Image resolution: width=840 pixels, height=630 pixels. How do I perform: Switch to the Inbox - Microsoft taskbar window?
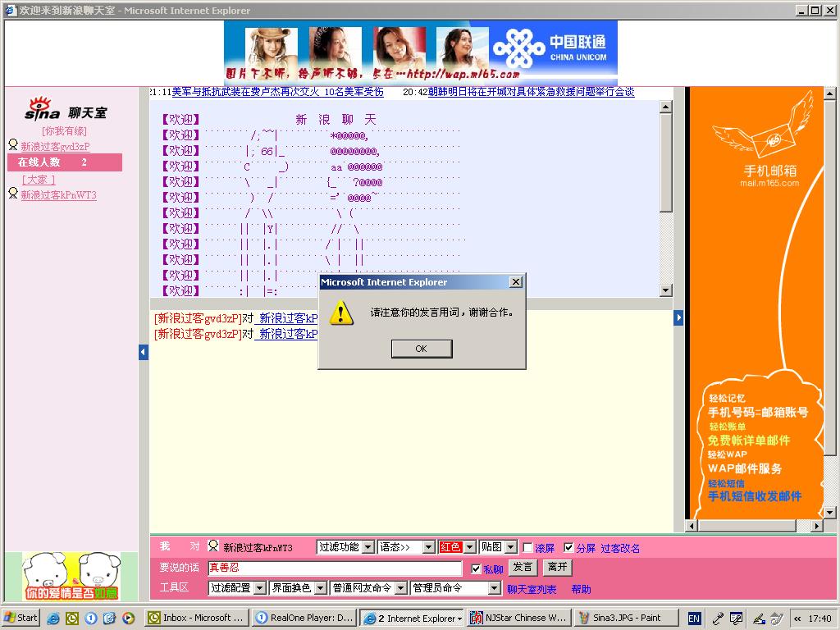[x=196, y=619]
